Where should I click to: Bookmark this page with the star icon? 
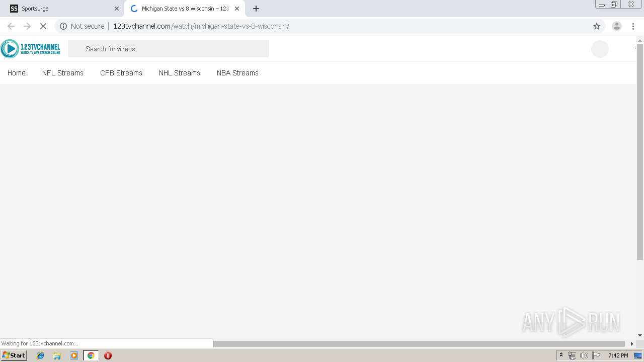click(x=597, y=26)
